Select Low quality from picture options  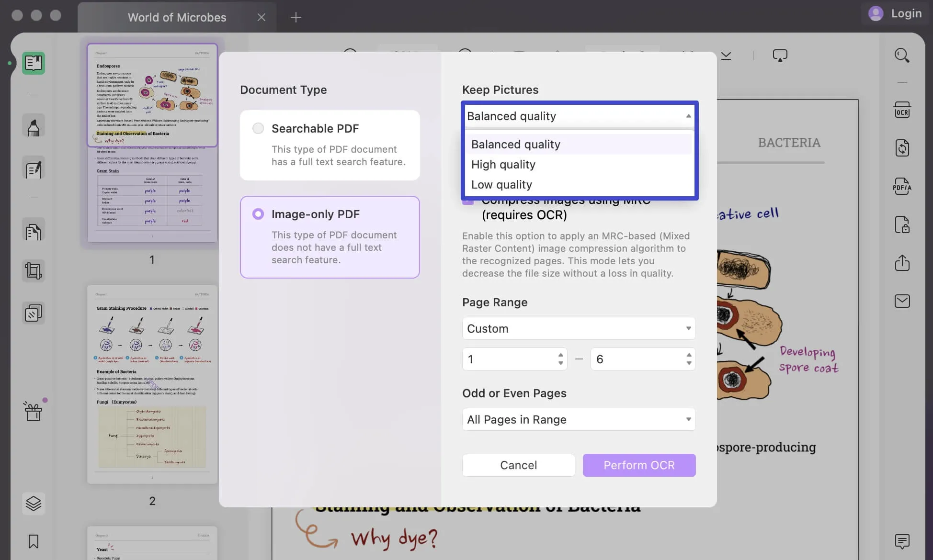coord(501,184)
